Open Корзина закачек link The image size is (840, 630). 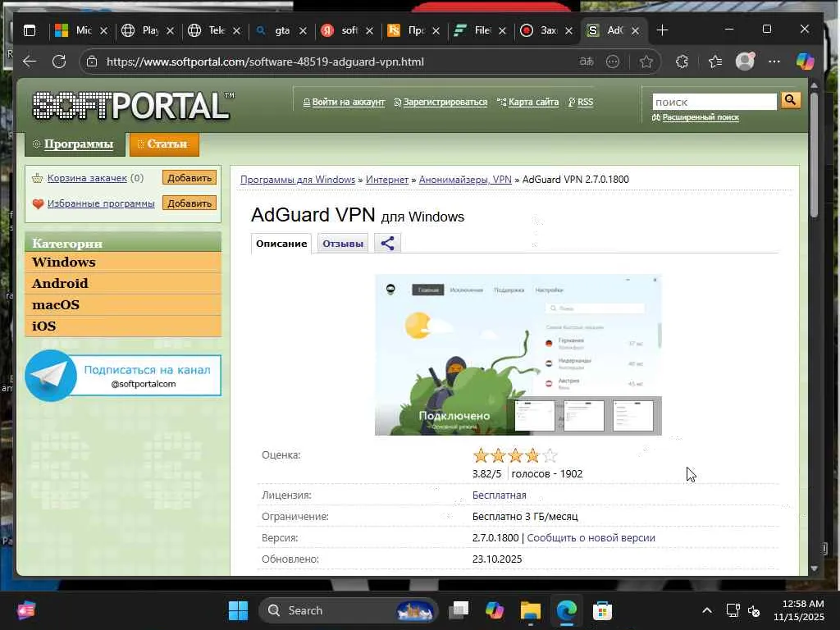click(x=87, y=178)
